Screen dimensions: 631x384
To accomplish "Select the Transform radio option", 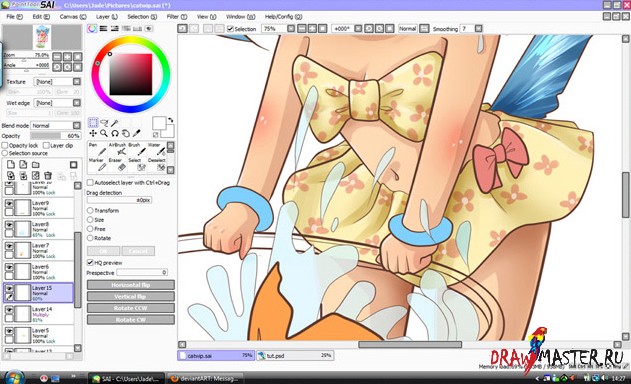I will pos(90,211).
